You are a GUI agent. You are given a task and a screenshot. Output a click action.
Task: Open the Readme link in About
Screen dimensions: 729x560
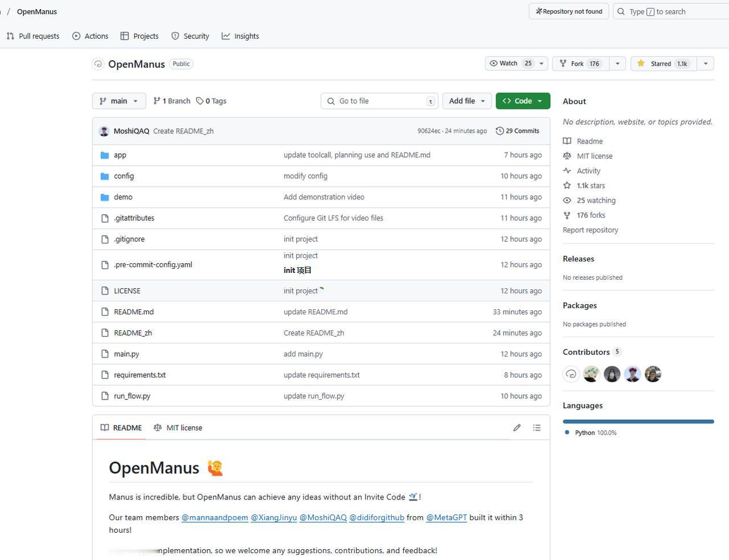[583, 141]
